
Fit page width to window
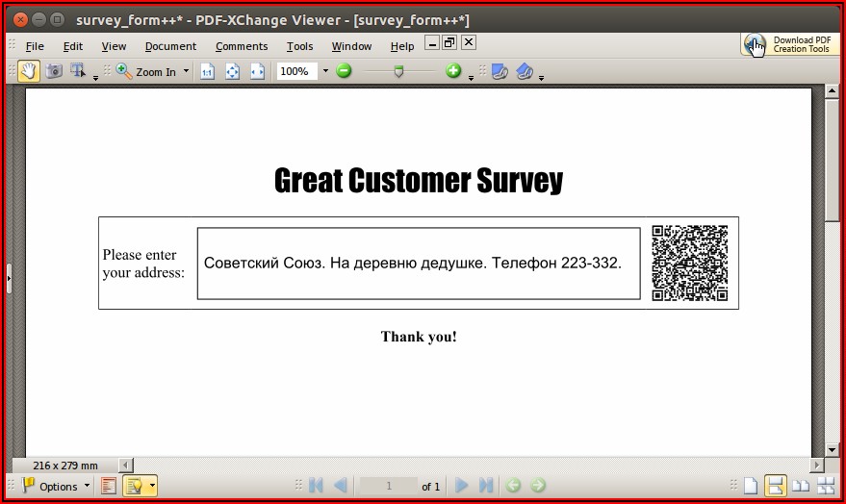[257, 71]
